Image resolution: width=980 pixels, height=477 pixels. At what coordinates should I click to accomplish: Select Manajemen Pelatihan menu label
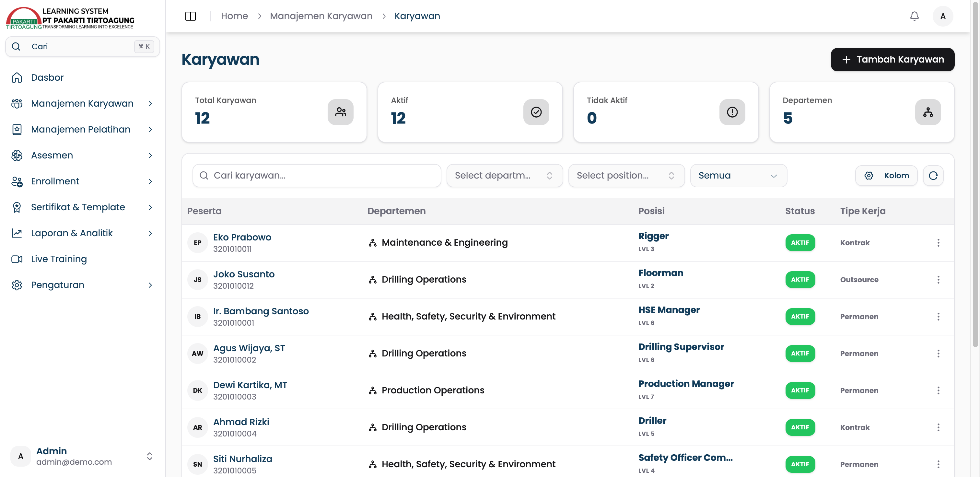(81, 129)
